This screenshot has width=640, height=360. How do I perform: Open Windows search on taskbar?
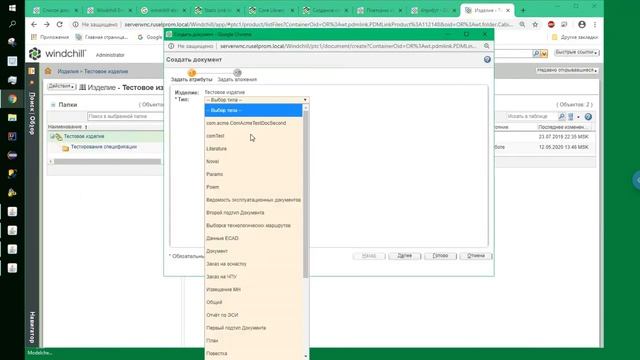click(x=12, y=24)
